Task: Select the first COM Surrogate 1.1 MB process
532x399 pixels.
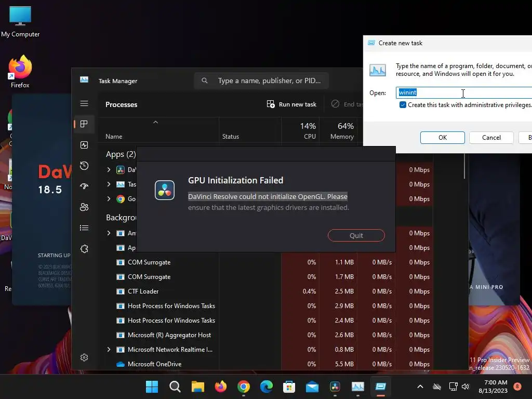Action: coord(265,262)
